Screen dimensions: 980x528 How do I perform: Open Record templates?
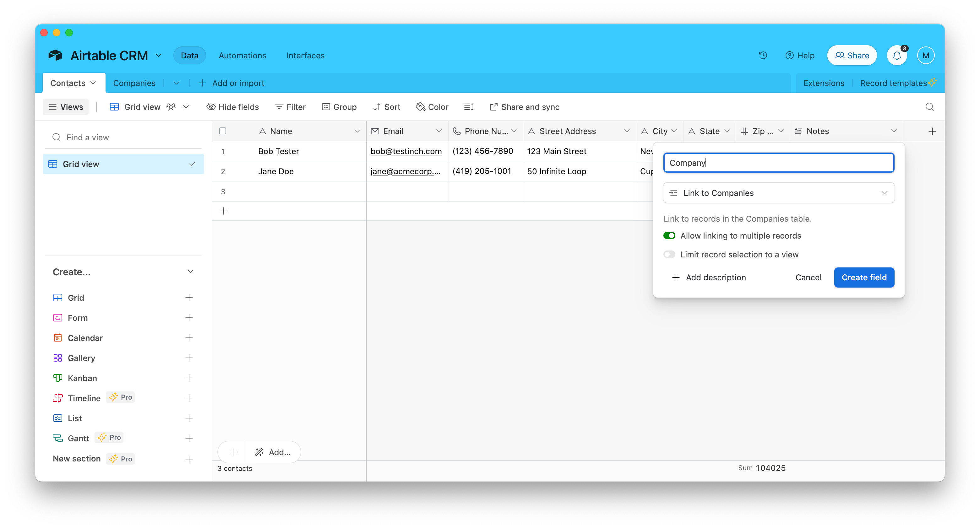[x=898, y=83]
